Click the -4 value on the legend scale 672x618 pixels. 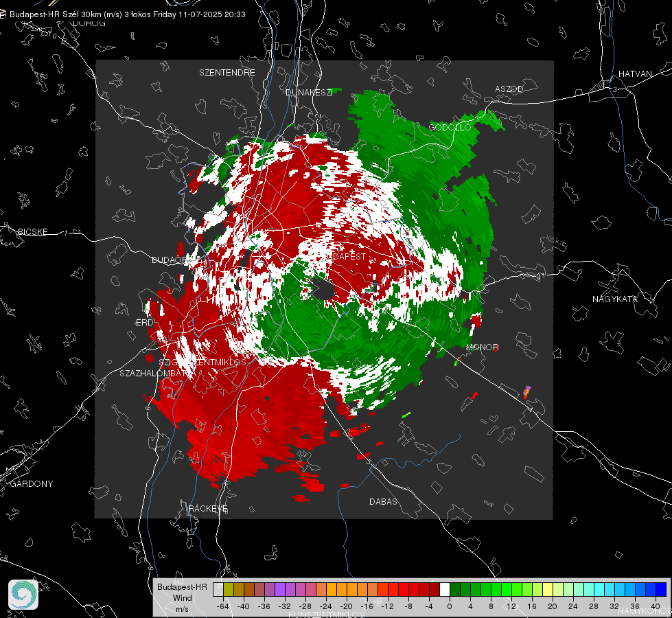(x=429, y=606)
